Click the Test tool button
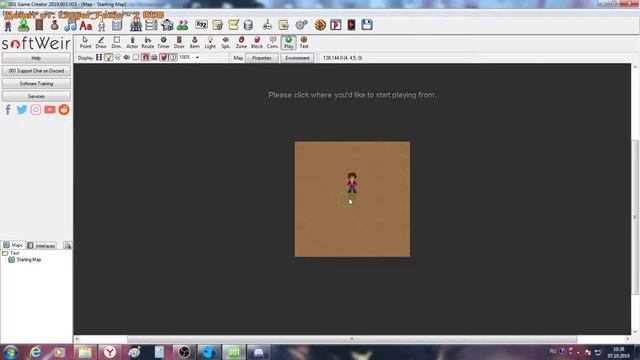The image size is (640, 360). click(304, 42)
